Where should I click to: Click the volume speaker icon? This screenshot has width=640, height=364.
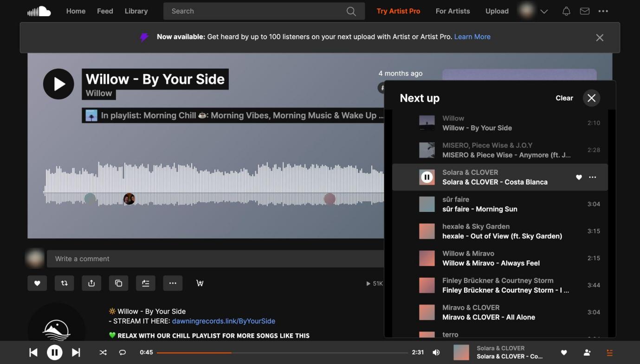coord(436,352)
